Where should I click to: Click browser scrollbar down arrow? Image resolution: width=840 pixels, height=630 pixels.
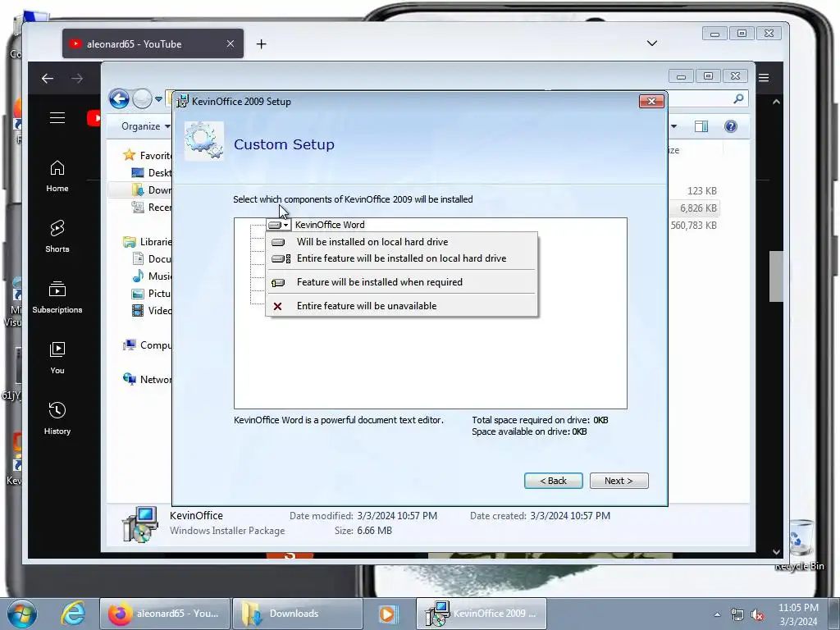pos(776,551)
